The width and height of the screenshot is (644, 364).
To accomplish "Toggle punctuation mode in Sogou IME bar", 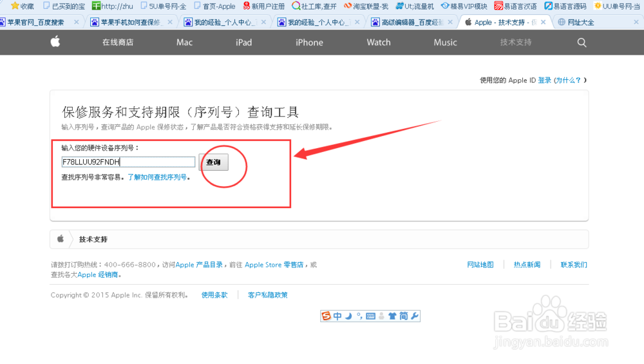I will [x=359, y=316].
